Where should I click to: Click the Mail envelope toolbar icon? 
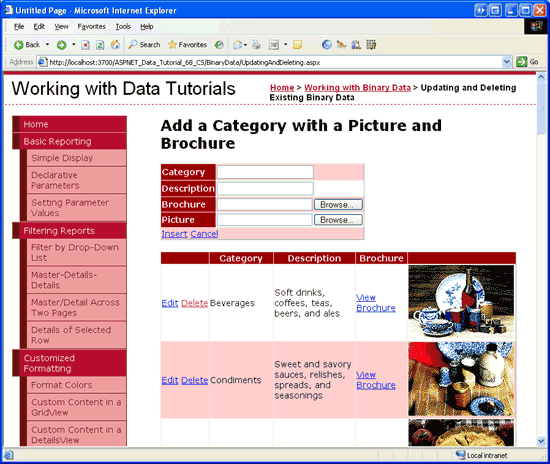tap(237, 45)
